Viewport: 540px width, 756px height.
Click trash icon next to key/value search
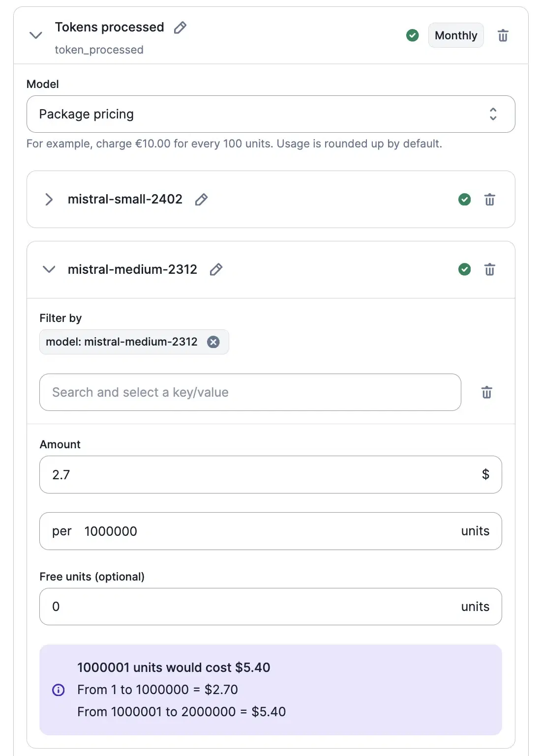486,392
